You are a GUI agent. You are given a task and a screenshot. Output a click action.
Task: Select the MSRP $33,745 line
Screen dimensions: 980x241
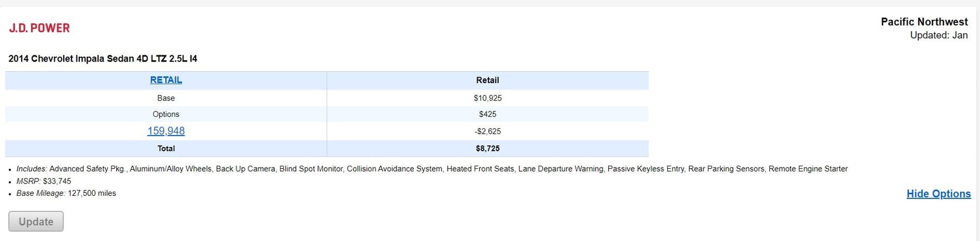tap(43, 181)
